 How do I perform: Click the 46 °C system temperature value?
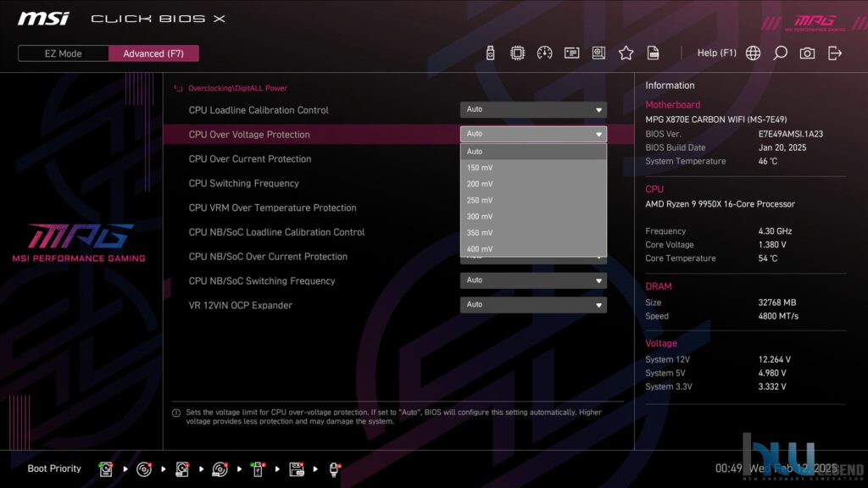[x=768, y=162]
